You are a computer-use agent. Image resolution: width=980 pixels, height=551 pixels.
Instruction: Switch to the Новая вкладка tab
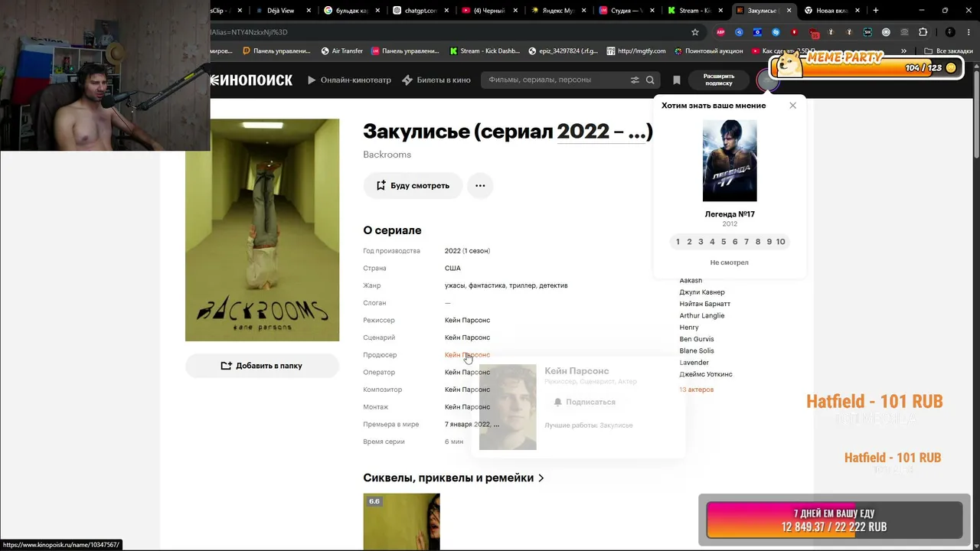tap(832, 11)
